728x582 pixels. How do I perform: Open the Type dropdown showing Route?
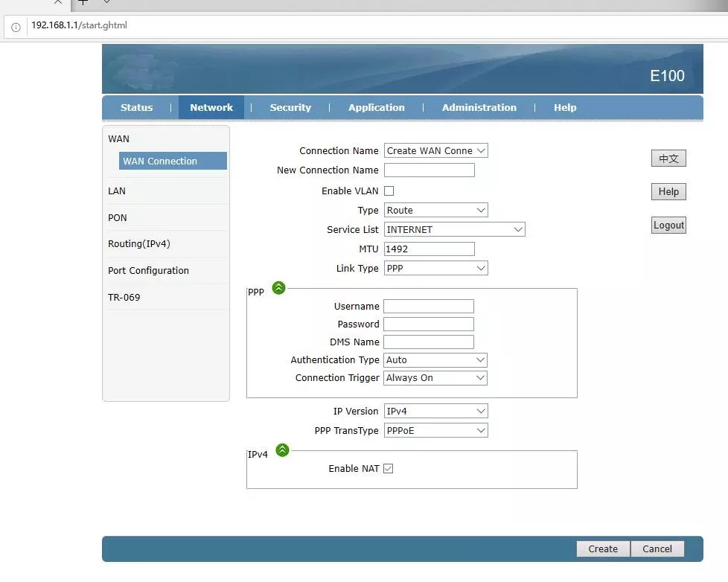436,210
